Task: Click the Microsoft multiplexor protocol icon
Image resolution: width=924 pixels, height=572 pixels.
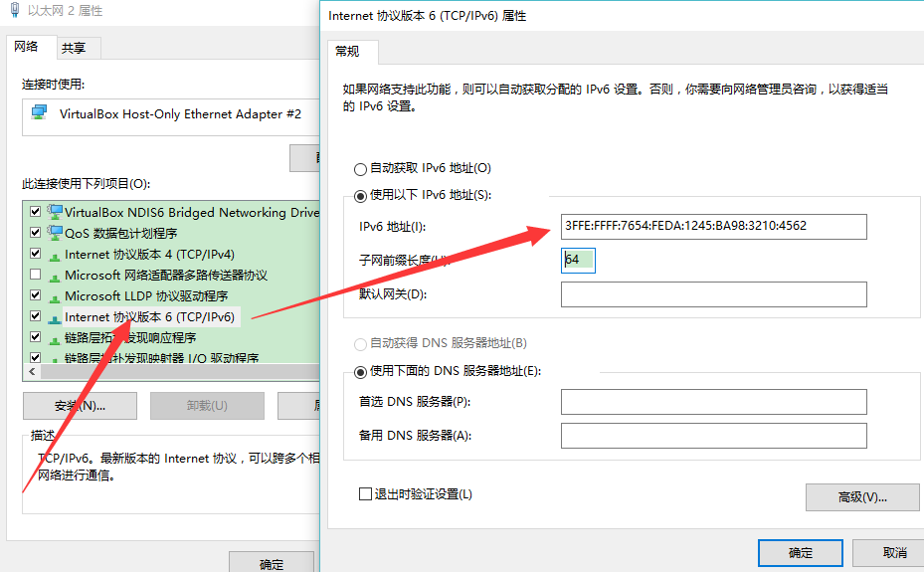Action: (x=55, y=276)
